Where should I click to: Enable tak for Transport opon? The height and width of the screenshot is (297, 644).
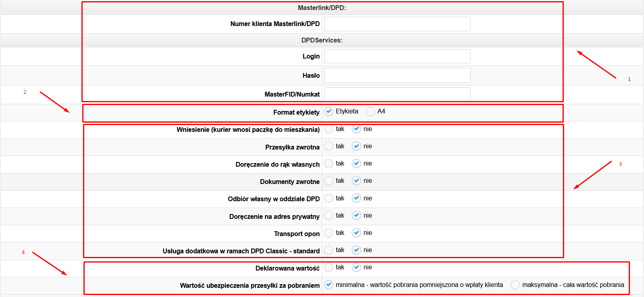pyautogui.click(x=329, y=233)
